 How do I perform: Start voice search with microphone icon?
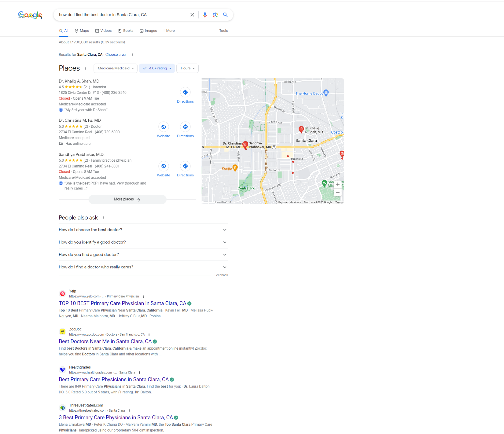pos(205,15)
